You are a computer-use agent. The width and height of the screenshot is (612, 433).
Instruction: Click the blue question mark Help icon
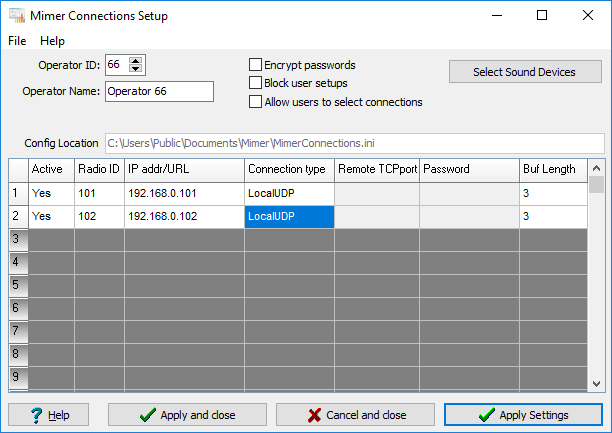pos(36,415)
